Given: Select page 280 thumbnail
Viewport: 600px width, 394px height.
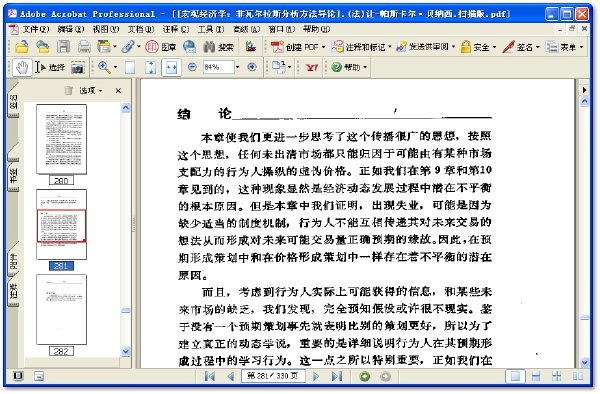Looking at the screenshot, I should 61,139.
